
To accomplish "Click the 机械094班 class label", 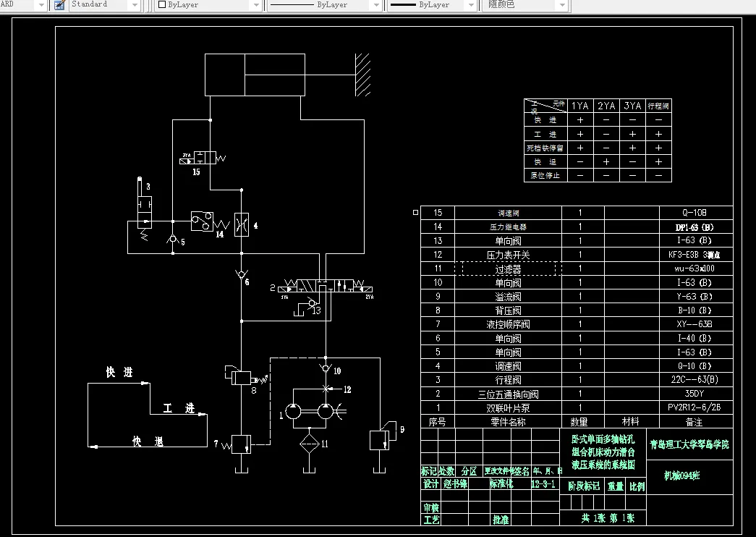I will click(x=681, y=475).
